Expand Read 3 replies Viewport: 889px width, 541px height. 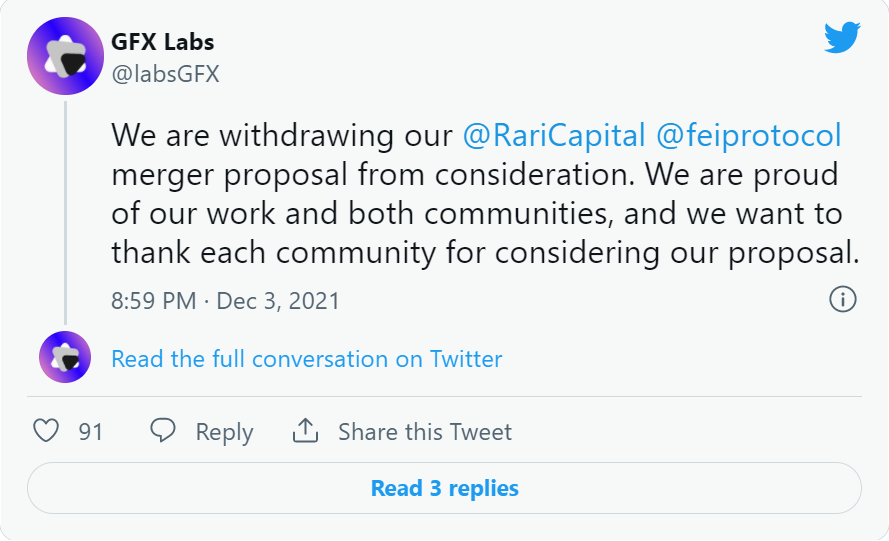(x=444, y=488)
